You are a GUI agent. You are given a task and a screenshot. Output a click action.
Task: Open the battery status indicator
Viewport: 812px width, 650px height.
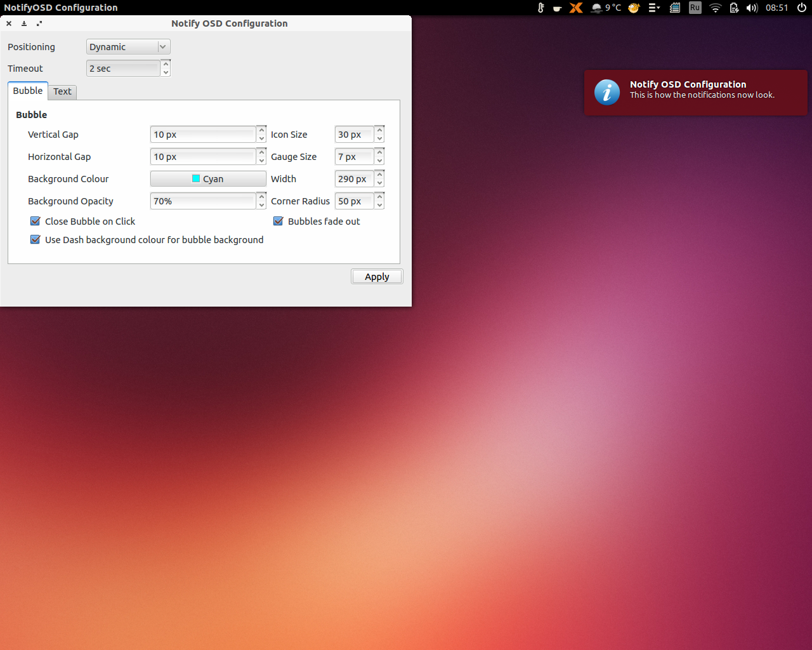pyautogui.click(x=734, y=8)
